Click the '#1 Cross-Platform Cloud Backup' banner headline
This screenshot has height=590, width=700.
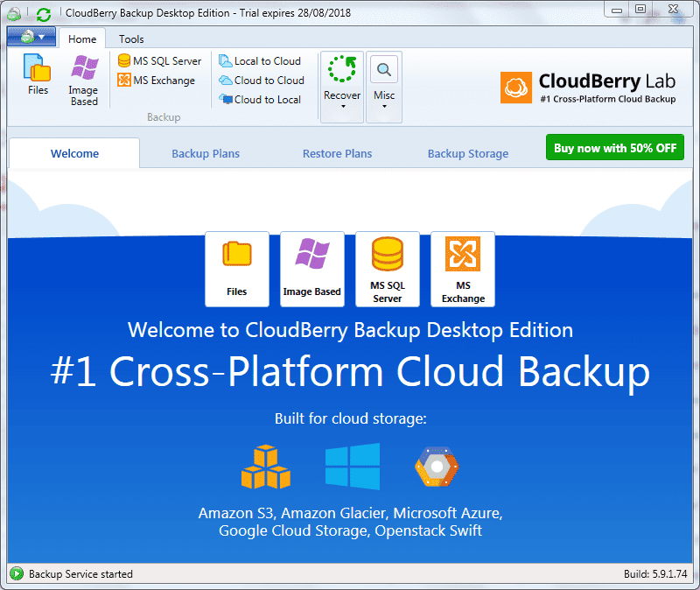click(x=351, y=372)
